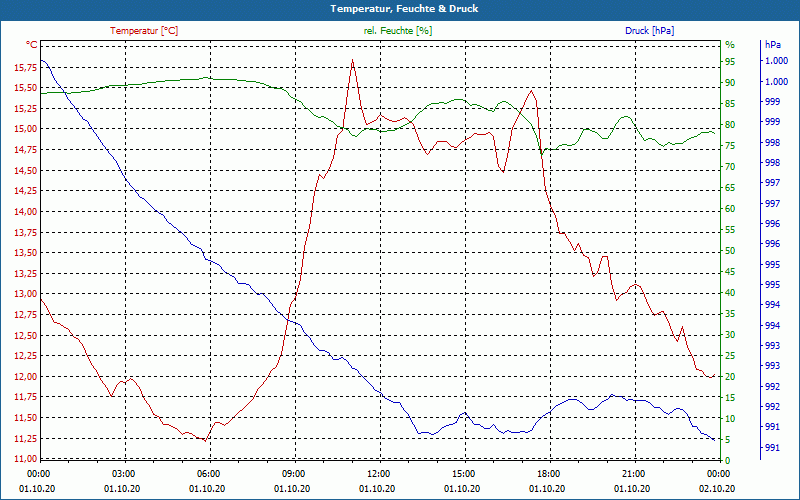Click the 11,00 temperature axis tick

(26, 459)
